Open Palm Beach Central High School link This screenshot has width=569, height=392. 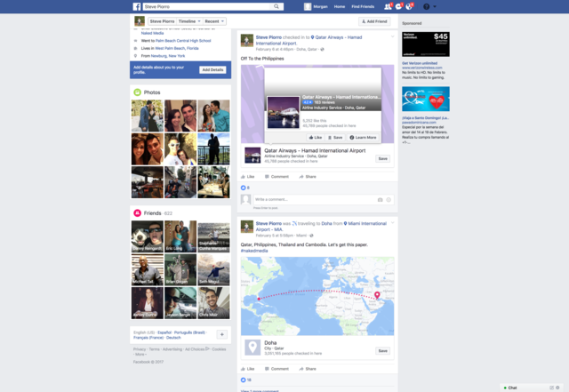[x=183, y=41]
